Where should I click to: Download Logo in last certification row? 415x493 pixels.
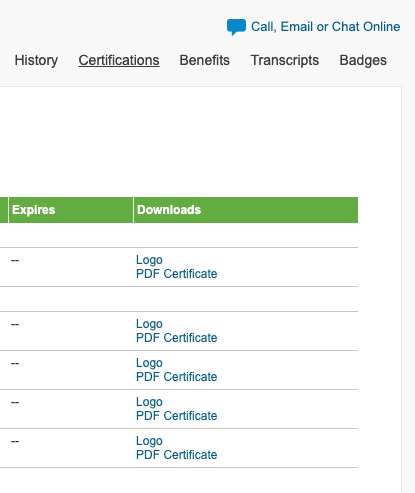[x=149, y=441]
